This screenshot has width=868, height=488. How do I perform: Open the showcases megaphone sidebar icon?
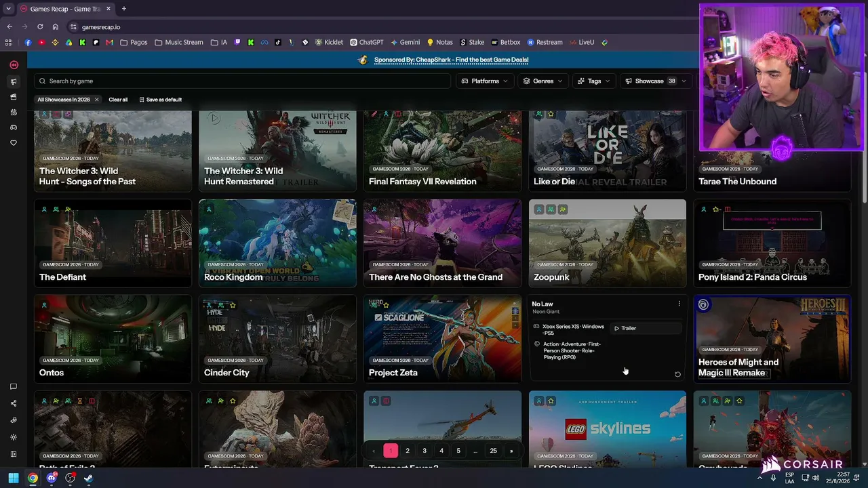(14, 81)
